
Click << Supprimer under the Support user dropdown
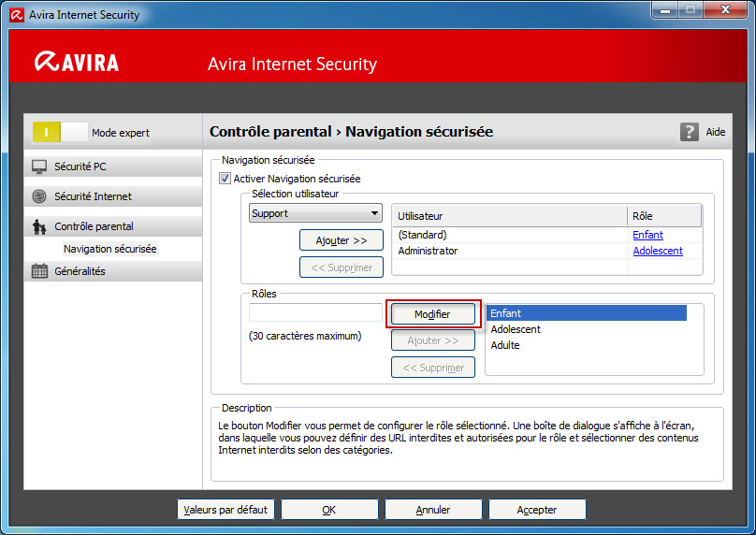coord(342,267)
